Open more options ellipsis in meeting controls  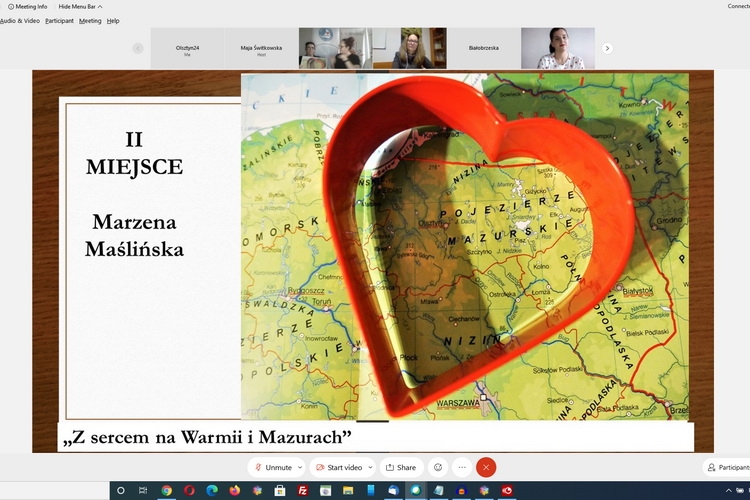(461, 467)
